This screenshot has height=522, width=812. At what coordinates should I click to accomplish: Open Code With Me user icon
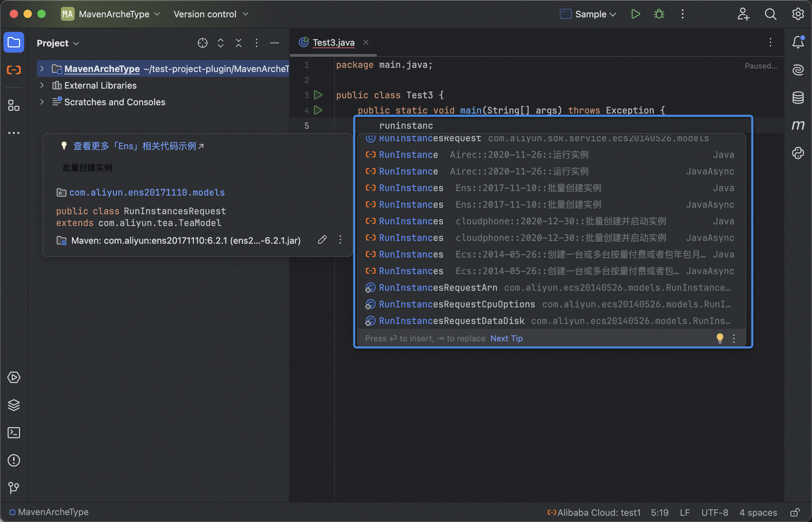coord(743,14)
